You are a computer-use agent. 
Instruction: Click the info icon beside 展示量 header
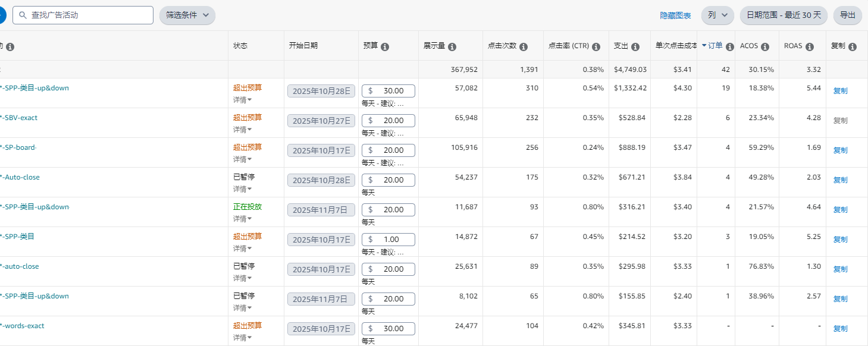click(452, 47)
